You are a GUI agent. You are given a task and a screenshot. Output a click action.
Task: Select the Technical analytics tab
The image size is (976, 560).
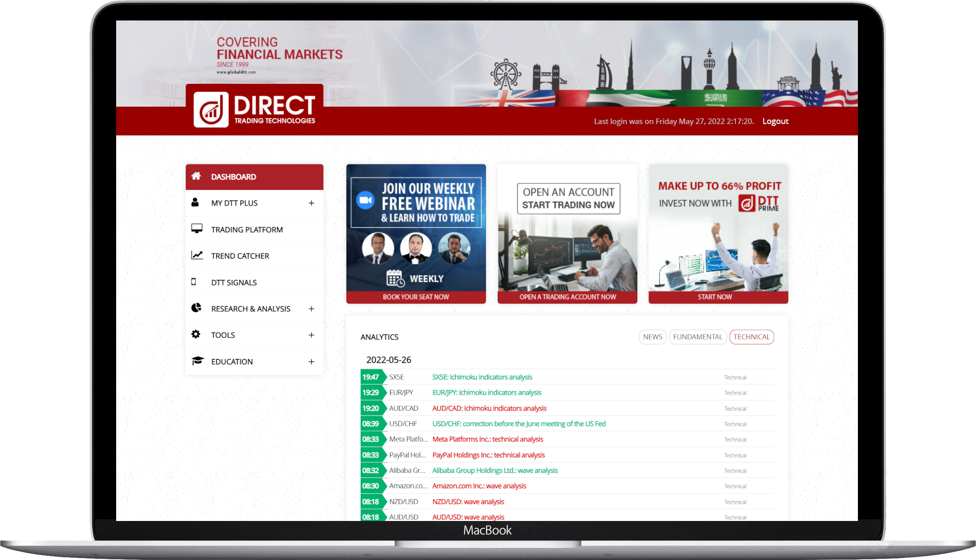pyautogui.click(x=752, y=337)
